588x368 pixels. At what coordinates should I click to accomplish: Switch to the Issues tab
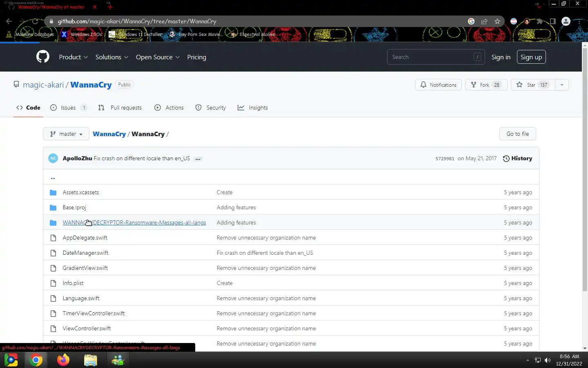point(69,108)
